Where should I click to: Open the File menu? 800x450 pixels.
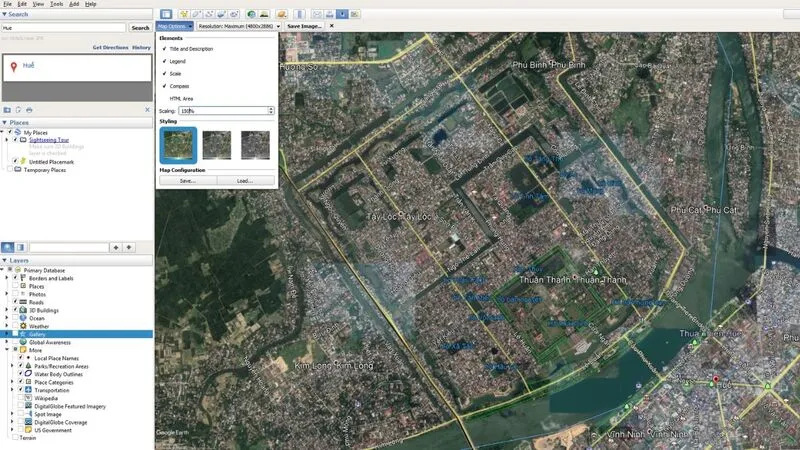8,4
